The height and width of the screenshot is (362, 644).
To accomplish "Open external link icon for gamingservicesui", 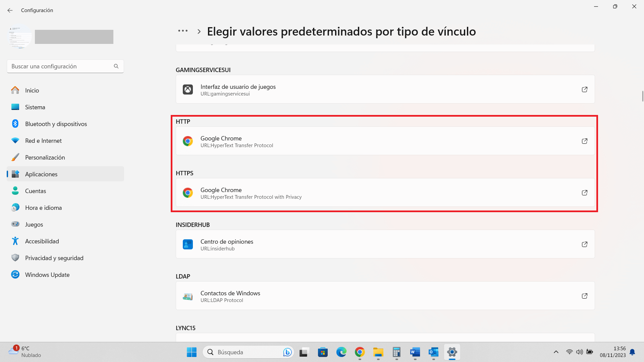I will [585, 89].
